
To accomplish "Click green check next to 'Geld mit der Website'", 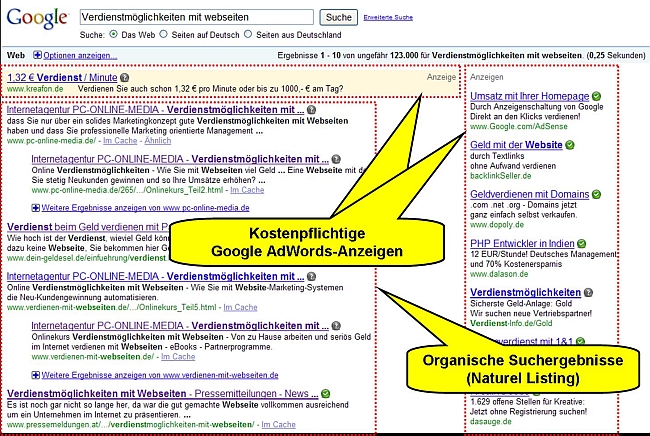I will [570, 145].
